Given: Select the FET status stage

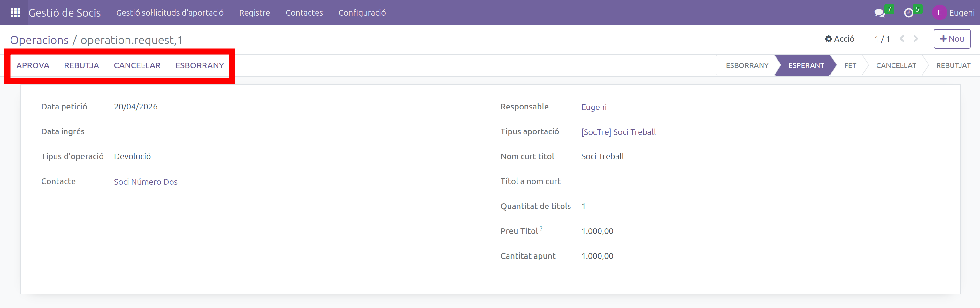Looking at the screenshot, I should (850, 65).
